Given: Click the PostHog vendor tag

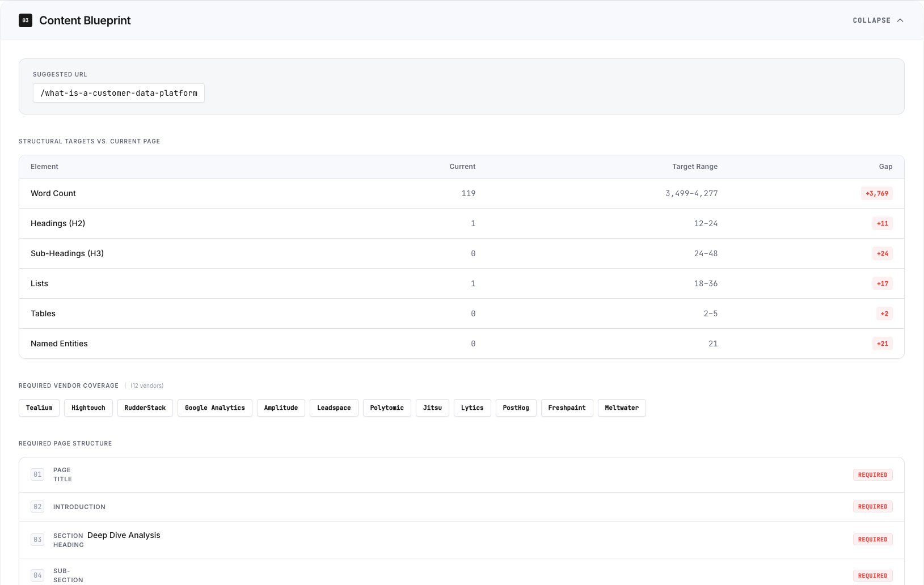Looking at the screenshot, I should point(516,408).
